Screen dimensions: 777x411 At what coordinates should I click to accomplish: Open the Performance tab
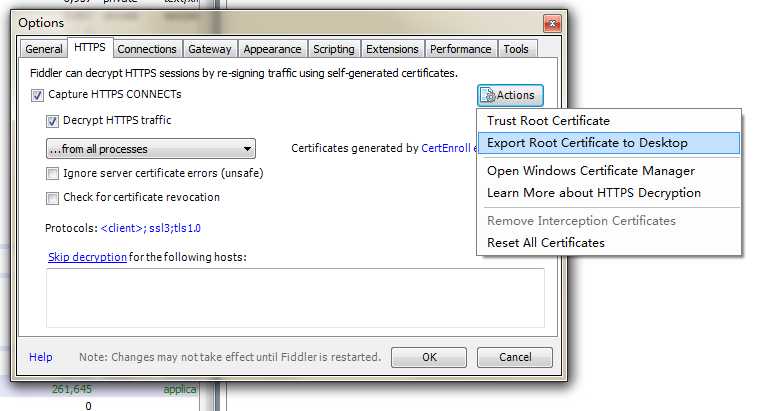pos(460,49)
